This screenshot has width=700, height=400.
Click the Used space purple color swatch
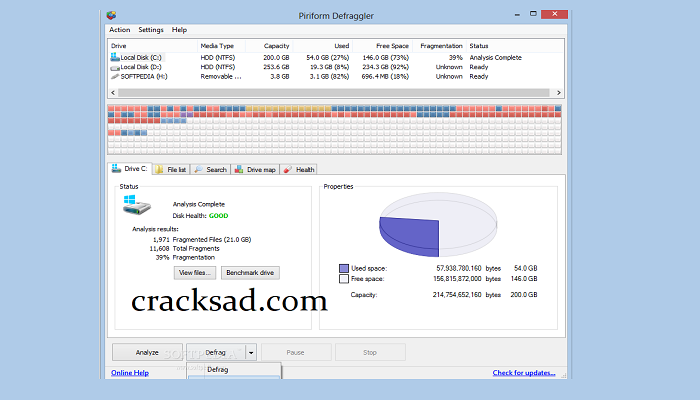click(x=344, y=268)
